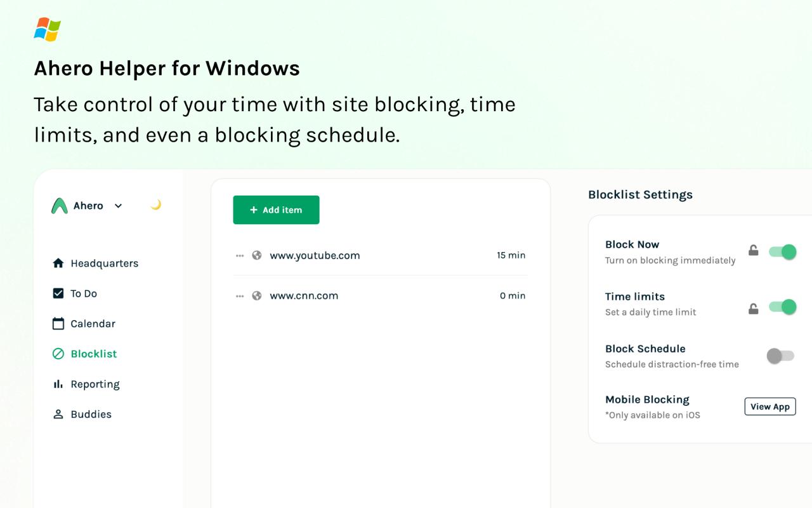Screen dimensions: 812x508
Task: Click the Headquarters home icon
Action: 58,263
